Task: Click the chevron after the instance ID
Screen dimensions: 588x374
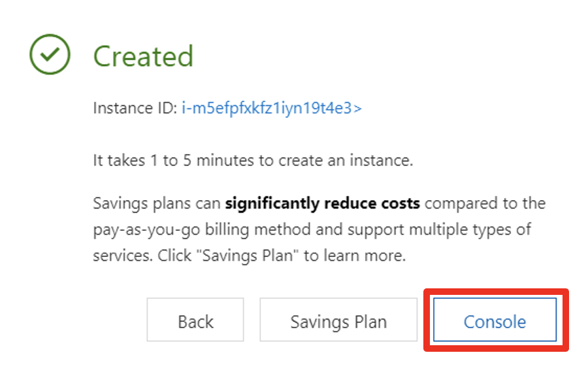Action: tap(357, 108)
